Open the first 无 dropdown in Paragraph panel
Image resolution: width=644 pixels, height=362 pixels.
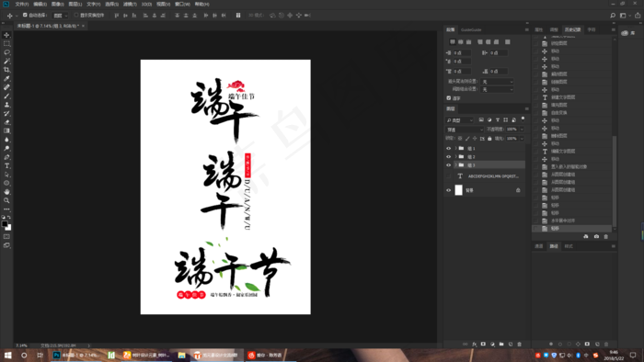(498, 82)
